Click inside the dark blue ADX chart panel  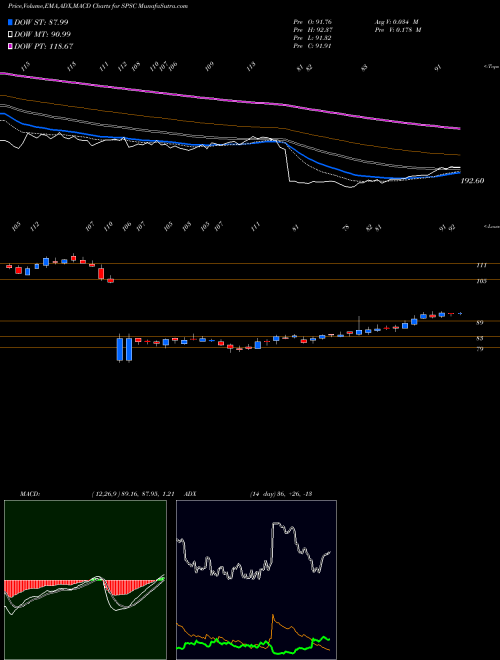tap(256, 580)
